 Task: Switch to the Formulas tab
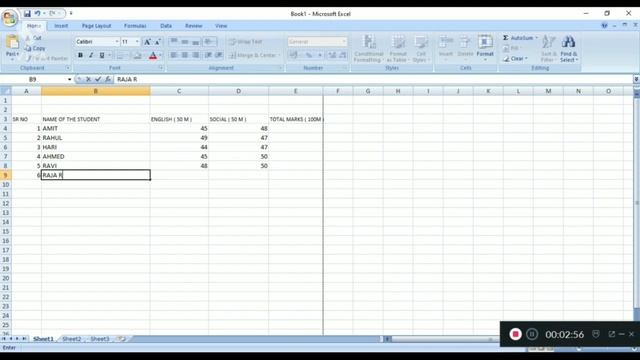tap(135, 26)
